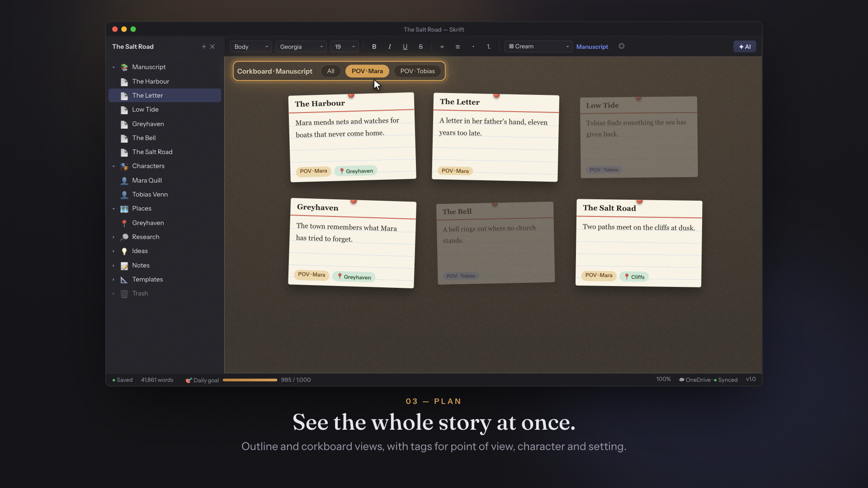Toggle underline formatting

(x=405, y=47)
